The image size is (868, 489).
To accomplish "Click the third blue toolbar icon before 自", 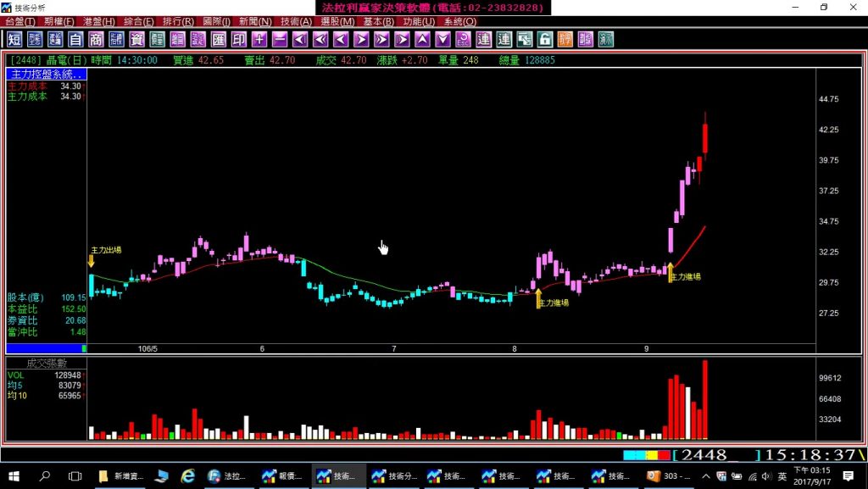I will point(55,39).
